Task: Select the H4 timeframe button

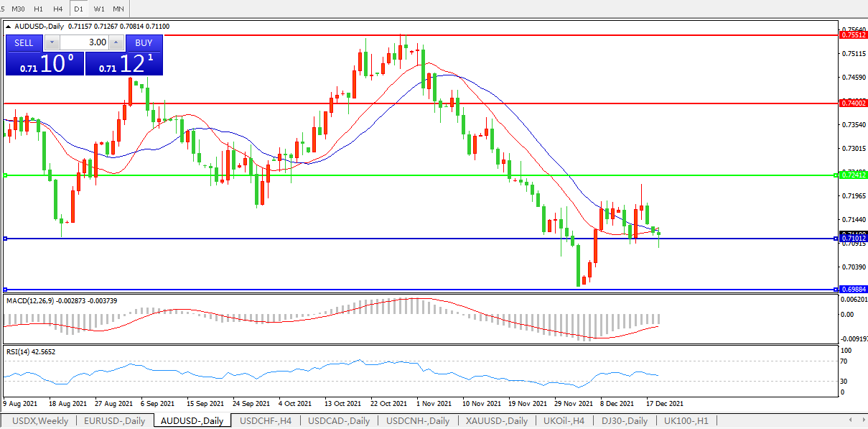Action: point(58,9)
